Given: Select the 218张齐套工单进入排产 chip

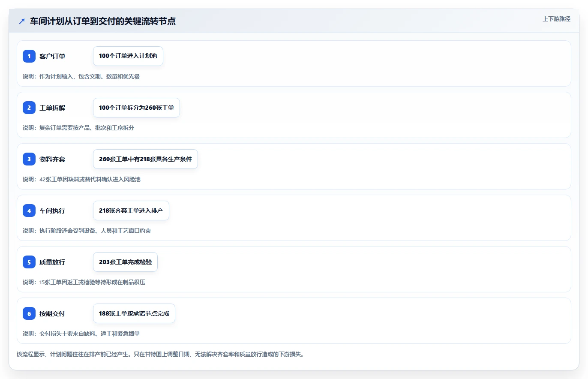Looking at the screenshot, I should tap(131, 211).
